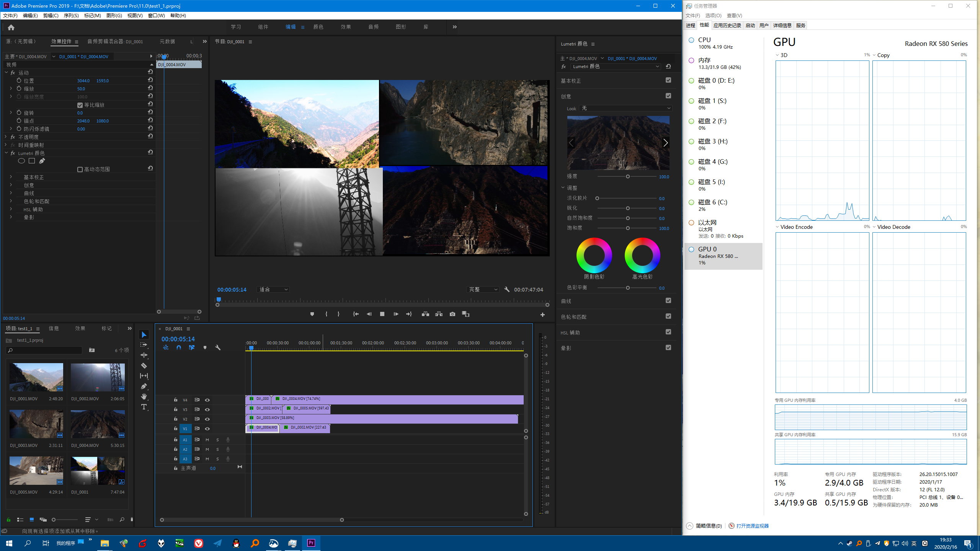The width and height of the screenshot is (980, 551).
Task: Open the 剪辑(C) menu in Premiere
Action: [x=51, y=16]
